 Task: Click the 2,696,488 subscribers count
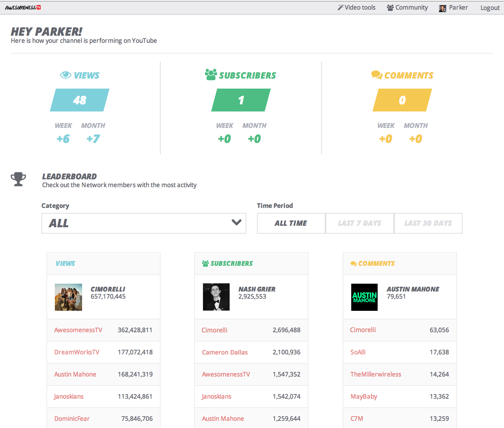[287, 330]
